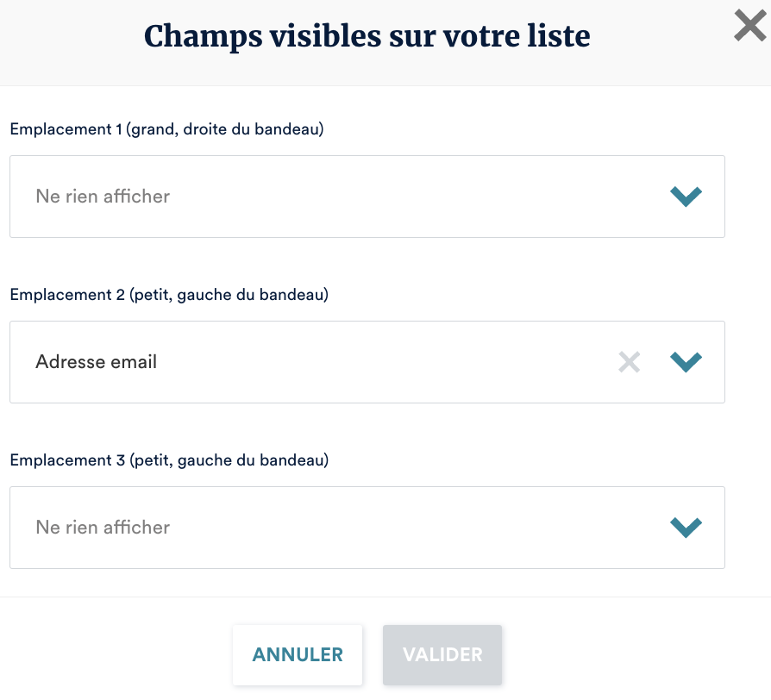The image size is (771, 700).
Task: Dismiss the 'Champs visibles' modal using the X
Action: coord(749,26)
